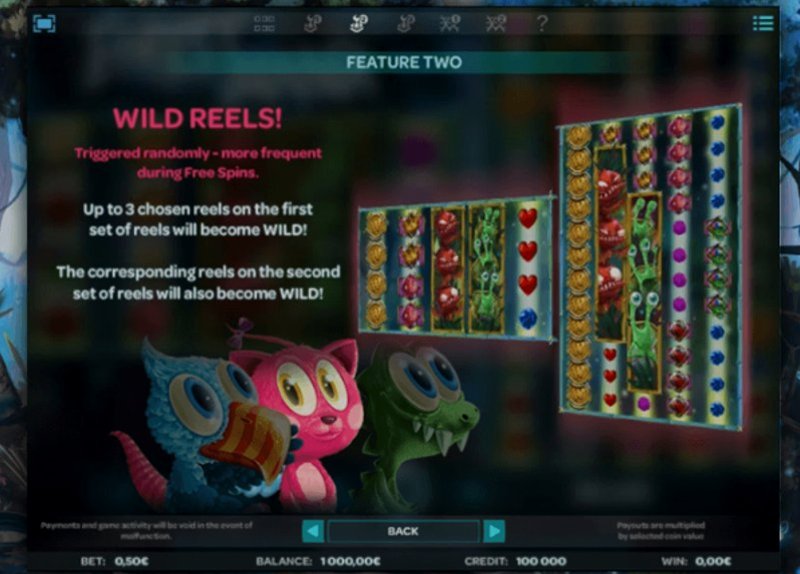
Task: Go to next info page arrow
Action: (494, 532)
